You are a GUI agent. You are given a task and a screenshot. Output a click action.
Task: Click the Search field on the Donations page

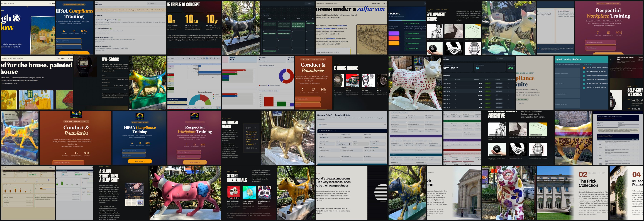(506, 59)
